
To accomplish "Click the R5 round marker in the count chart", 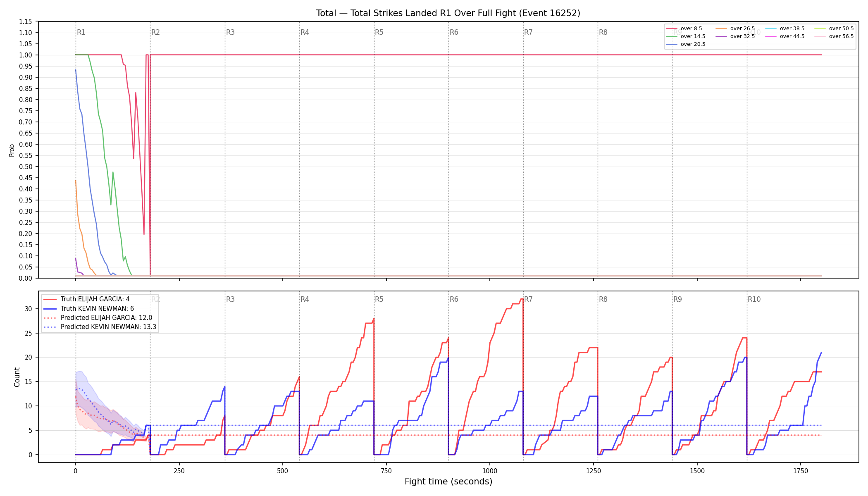I will click(x=379, y=299).
